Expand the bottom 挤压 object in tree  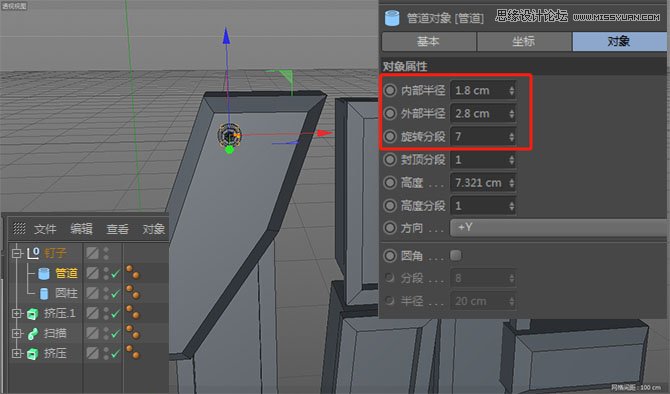[17, 353]
